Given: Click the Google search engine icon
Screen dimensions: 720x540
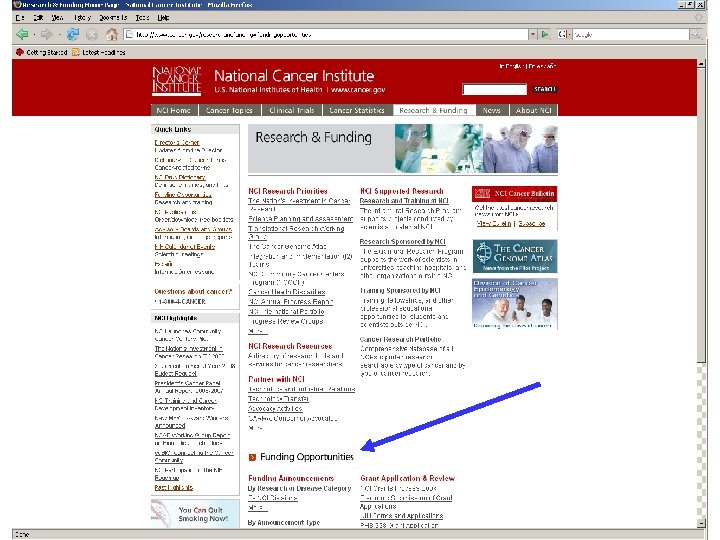Looking at the screenshot, I should [562, 34].
